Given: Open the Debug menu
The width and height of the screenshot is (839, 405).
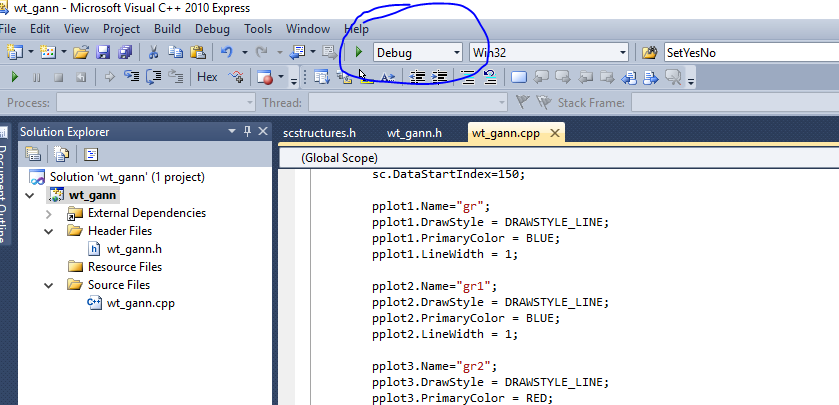Looking at the screenshot, I should click(x=212, y=29).
